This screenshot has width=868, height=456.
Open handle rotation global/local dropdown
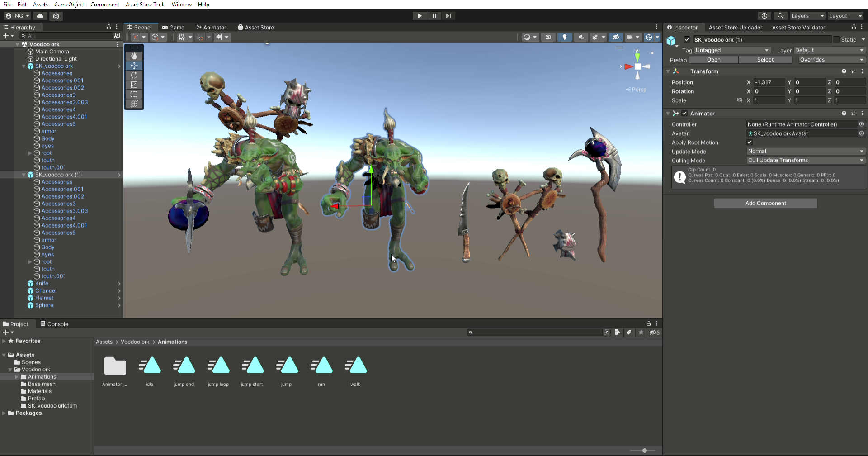(158, 37)
